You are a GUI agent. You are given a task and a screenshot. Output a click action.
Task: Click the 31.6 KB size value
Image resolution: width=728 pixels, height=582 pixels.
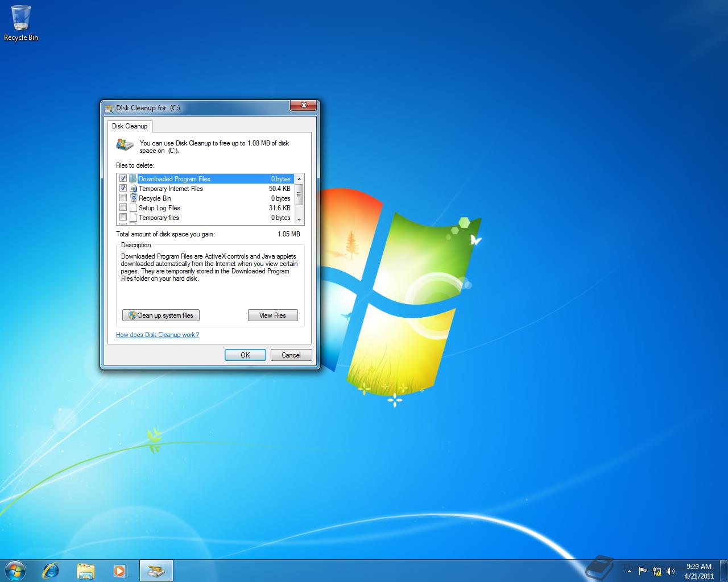coord(279,208)
